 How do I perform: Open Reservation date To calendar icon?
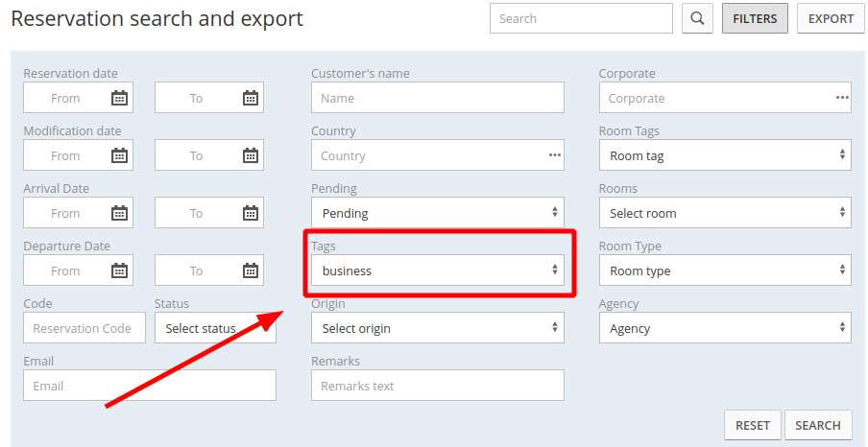tap(251, 98)
